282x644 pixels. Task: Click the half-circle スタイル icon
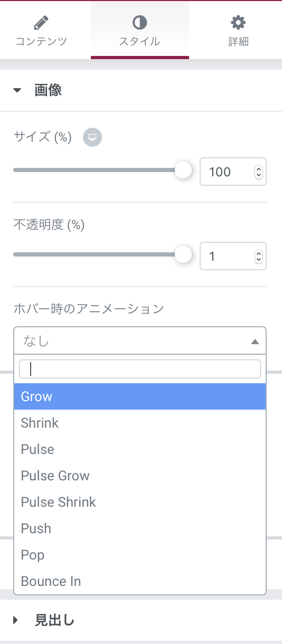[140, 23]
